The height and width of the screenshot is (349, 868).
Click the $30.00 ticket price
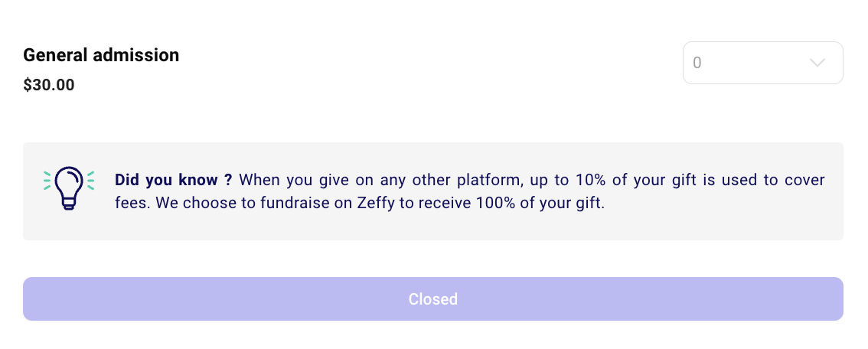(49, 85)
